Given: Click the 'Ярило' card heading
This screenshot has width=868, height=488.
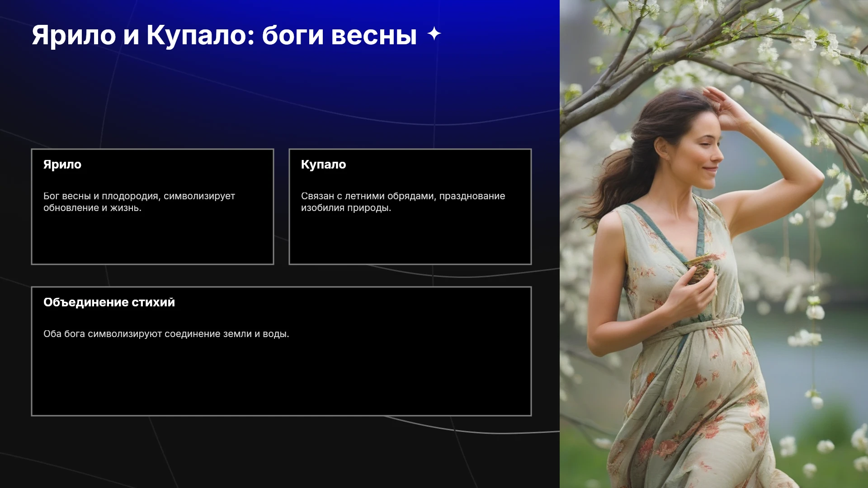Looking at the screenshot, I should [x=62, y=164].
